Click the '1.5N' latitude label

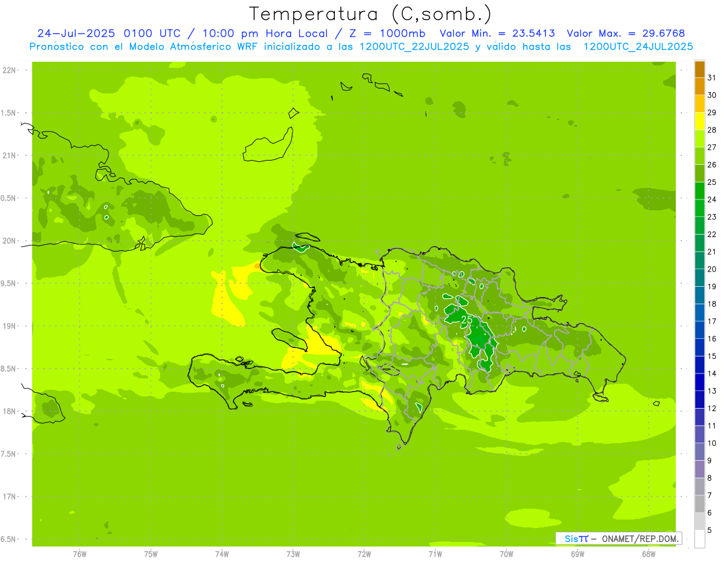[9, 113]
